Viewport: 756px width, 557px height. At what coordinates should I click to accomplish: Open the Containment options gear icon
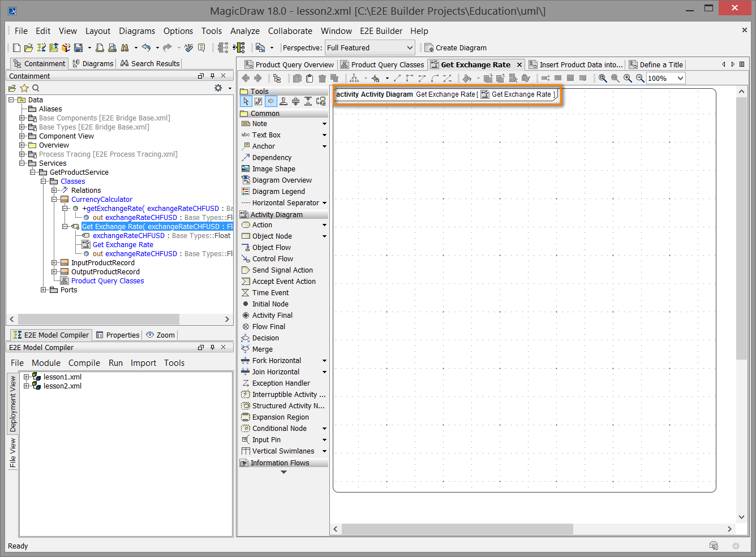click(218, 88)
